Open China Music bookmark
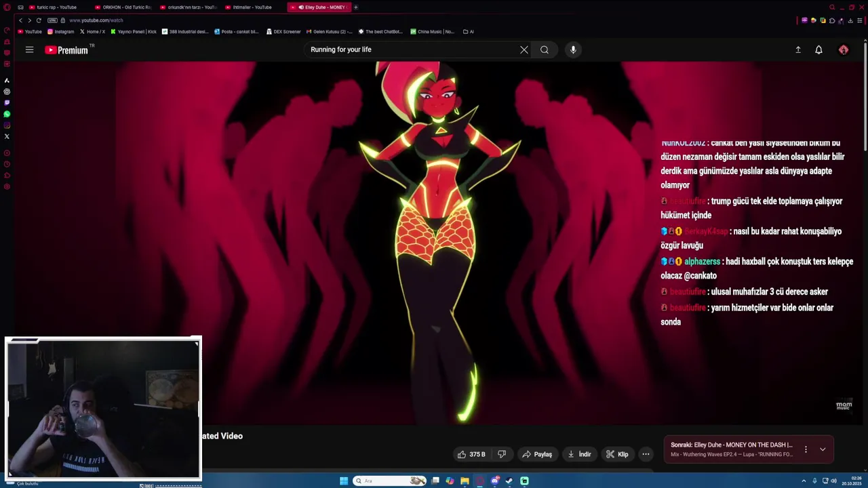This screenshot has height=488, width=868. coord(432,31)
